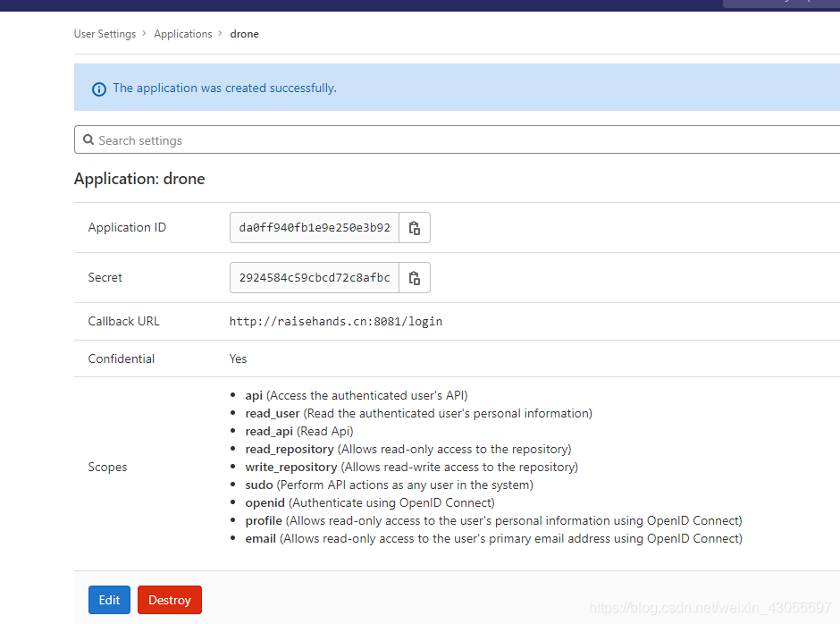Click the magnifier icon in search settings

(88, 140)
